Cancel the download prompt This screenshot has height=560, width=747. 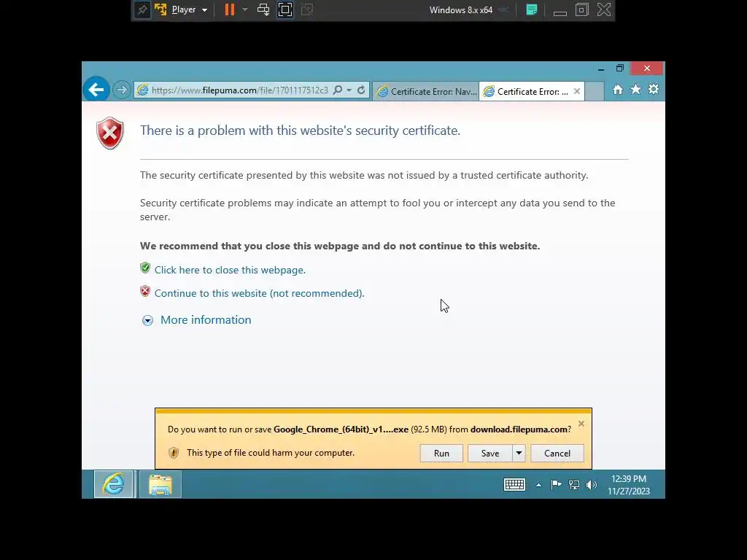click(557, 454)
